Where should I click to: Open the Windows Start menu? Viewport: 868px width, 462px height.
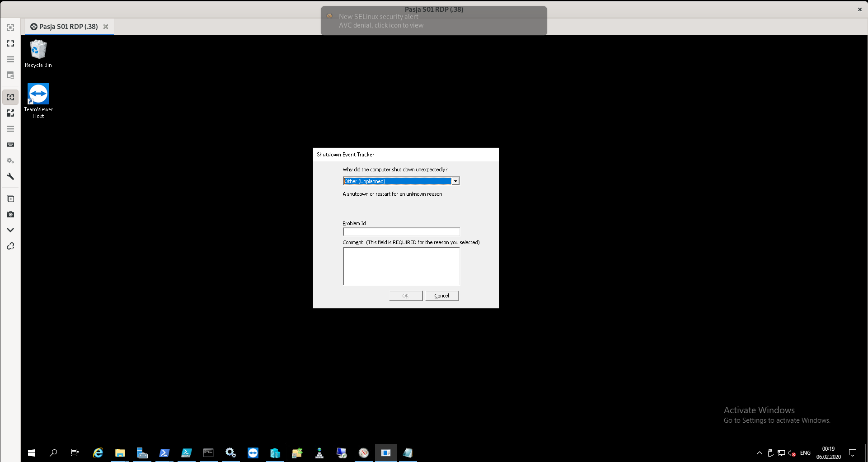click(x=32, y=453)
